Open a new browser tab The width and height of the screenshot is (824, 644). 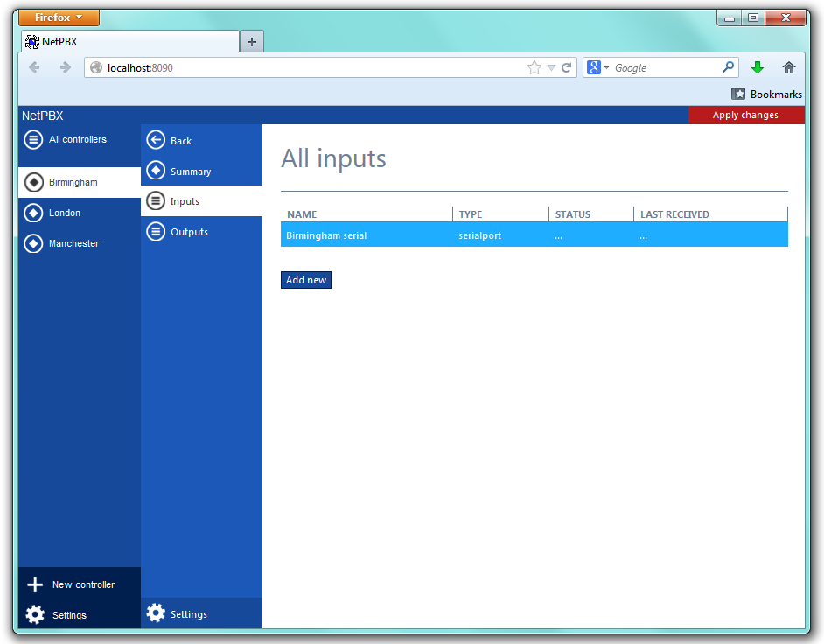251,41
